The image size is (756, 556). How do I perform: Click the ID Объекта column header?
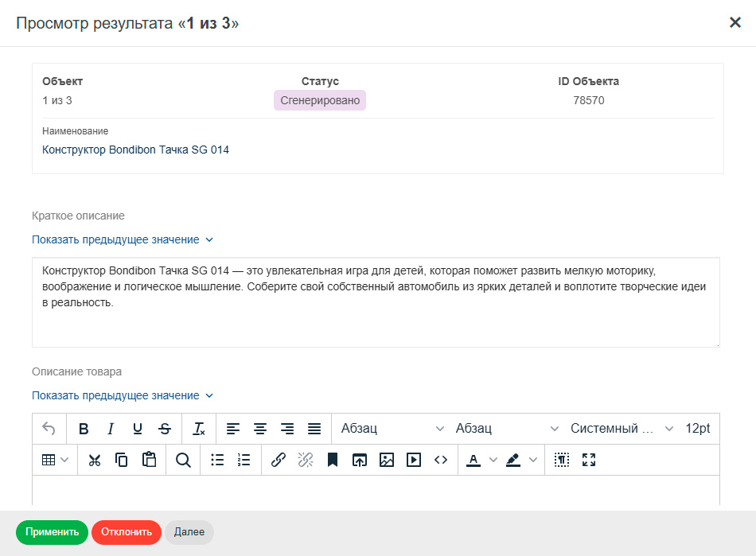click(588, 81)
